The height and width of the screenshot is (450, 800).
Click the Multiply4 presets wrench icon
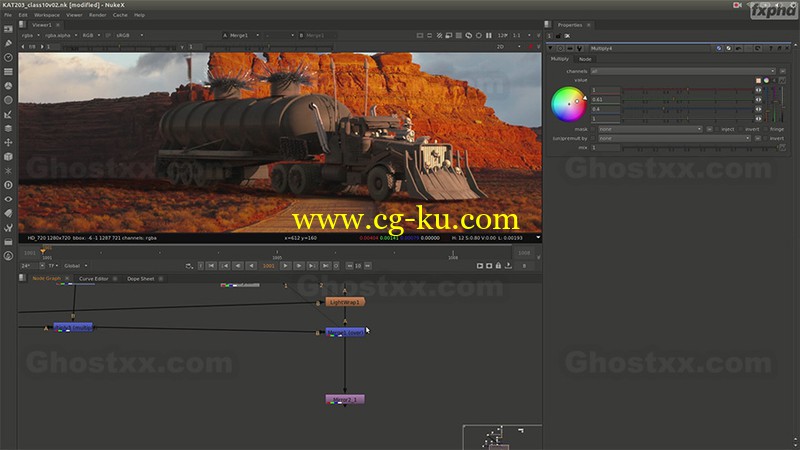click(x=580, y=48)
